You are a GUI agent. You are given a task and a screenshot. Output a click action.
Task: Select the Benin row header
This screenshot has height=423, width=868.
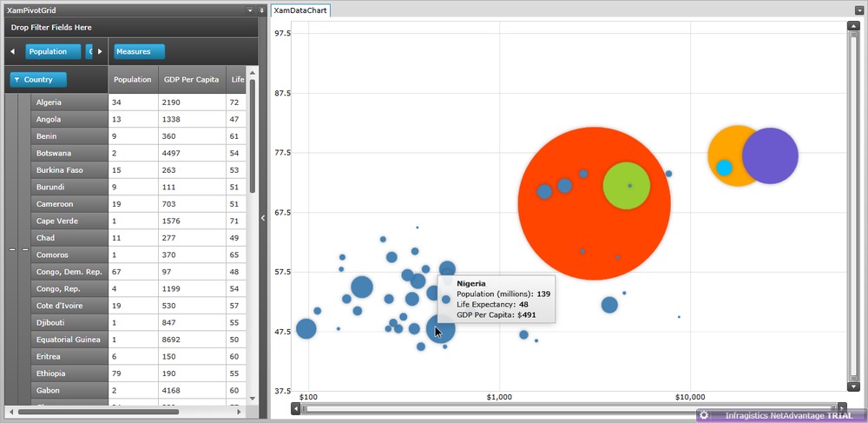(69, 136)
